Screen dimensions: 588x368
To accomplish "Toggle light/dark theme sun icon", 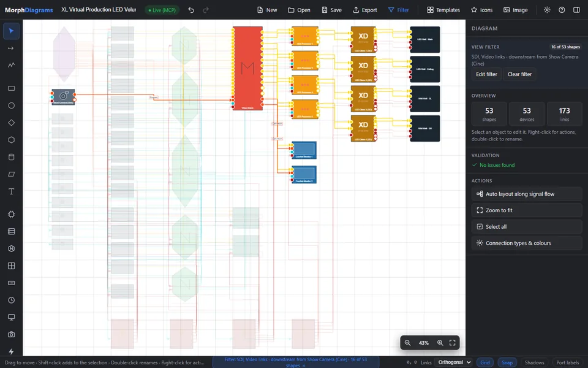I will 547,10.
